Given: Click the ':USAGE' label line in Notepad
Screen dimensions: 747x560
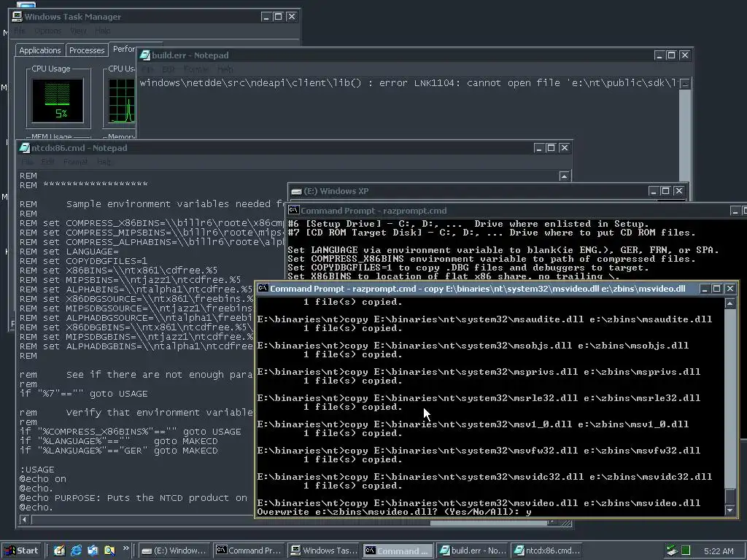Looking at the screenshot, I should click(36, 470).
